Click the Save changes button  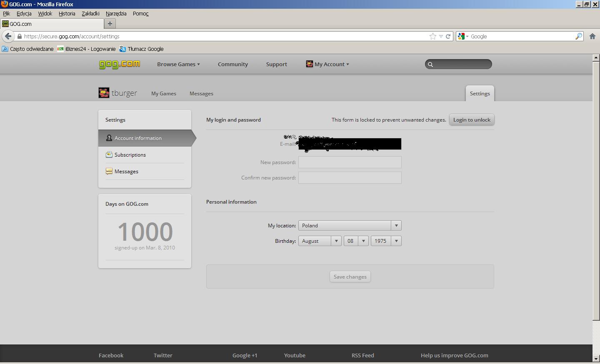pos(350,277)
